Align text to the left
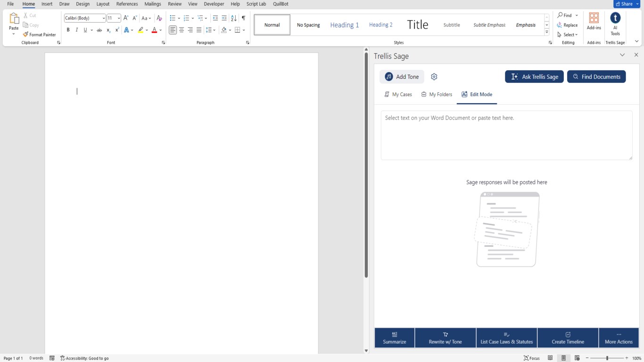Viewport: 644px width, 362px height. [x=173, y=30]
